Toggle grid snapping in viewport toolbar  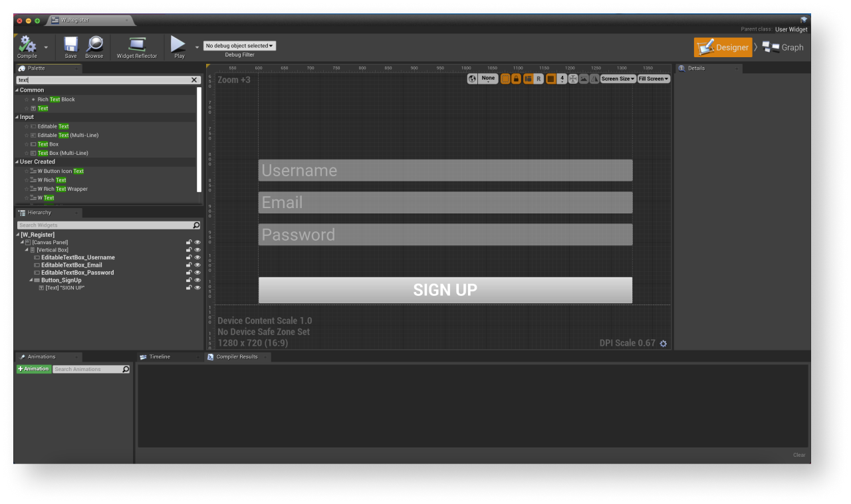pyautogui.click(x=550, y=79)
